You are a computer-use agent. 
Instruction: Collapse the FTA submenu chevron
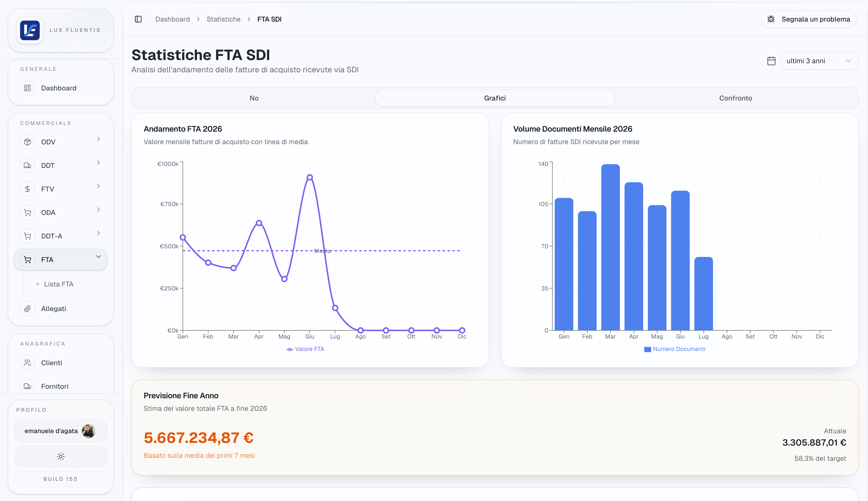[99, 257]
